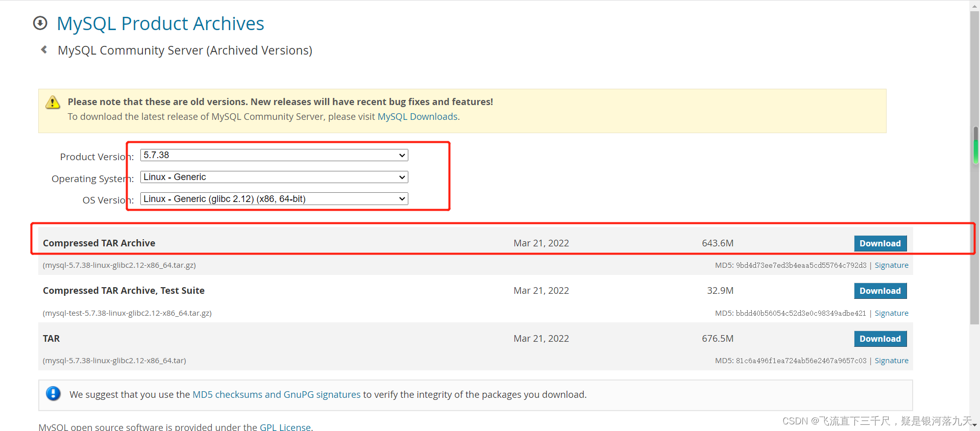The width and height of the screenshot is (980, 431).
Task: Download Compressed TAR Archive, Test Suite
Action: pyautogui.click(x=880, y=291)
